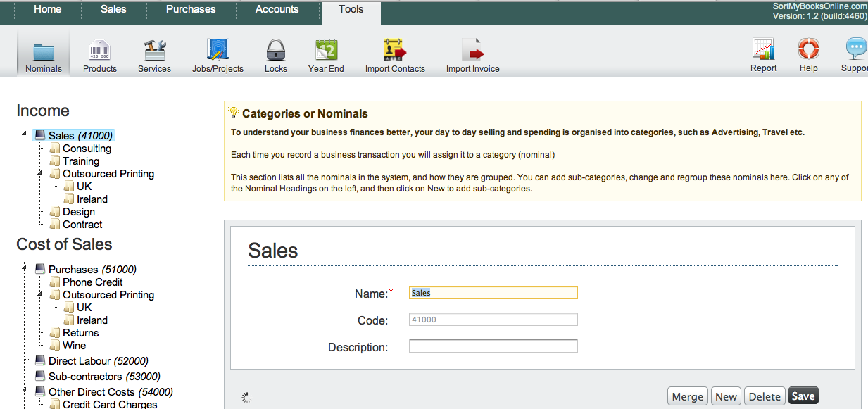Switch to the Accounts tab

pos(277,9)
